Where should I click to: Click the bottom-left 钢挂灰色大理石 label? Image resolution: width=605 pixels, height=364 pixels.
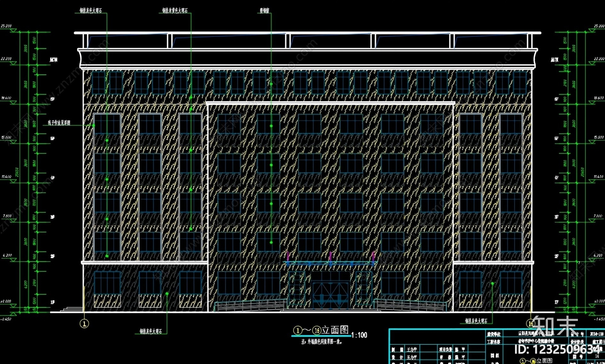pos(151,331)
